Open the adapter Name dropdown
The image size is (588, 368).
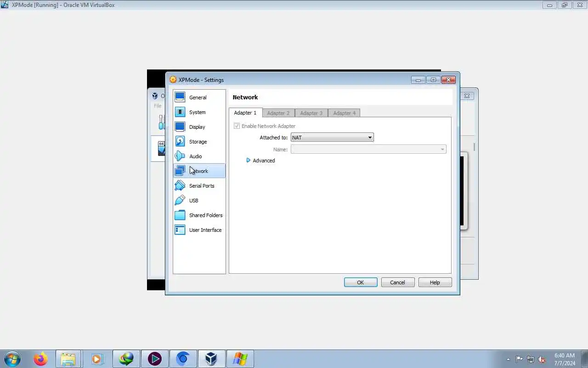(x=368, y=149)
